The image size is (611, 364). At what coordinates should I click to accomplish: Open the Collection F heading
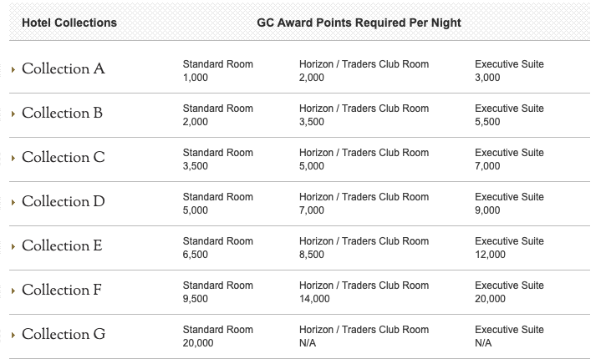click(x=62, y=290)
